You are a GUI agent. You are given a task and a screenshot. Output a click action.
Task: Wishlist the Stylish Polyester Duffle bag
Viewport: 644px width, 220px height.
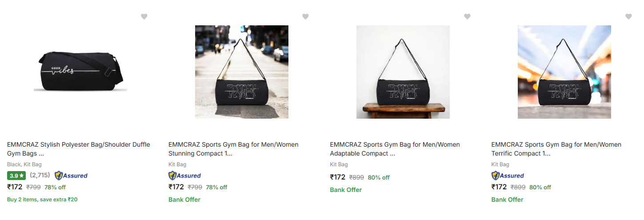point(144,16)
